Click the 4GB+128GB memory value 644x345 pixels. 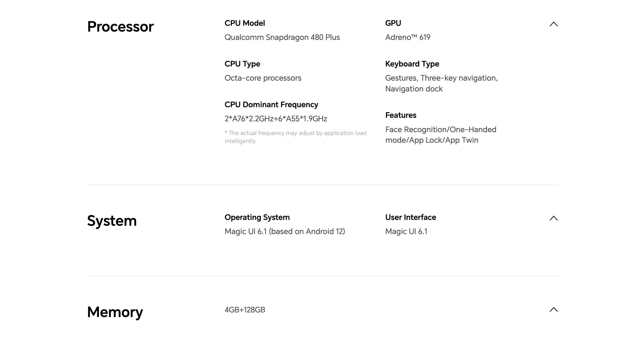coord(245,310)
